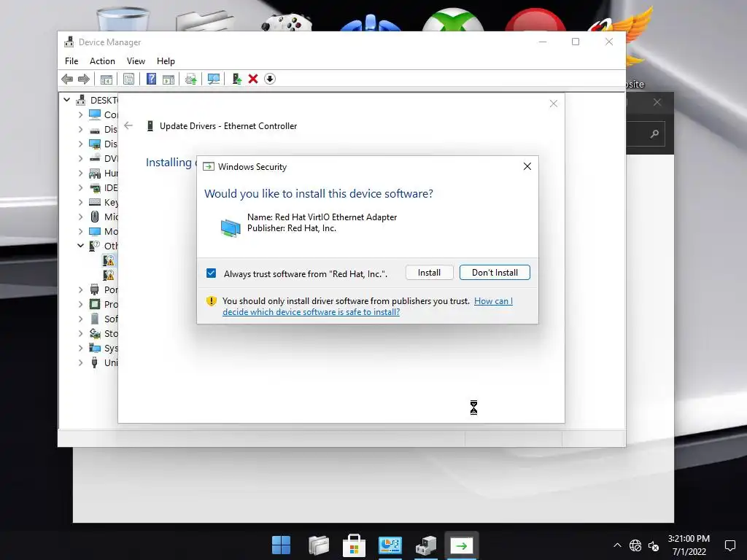Select the 'Pro' processor chip icon
This screenshot has width=747, height=560.
coord(95,304)
